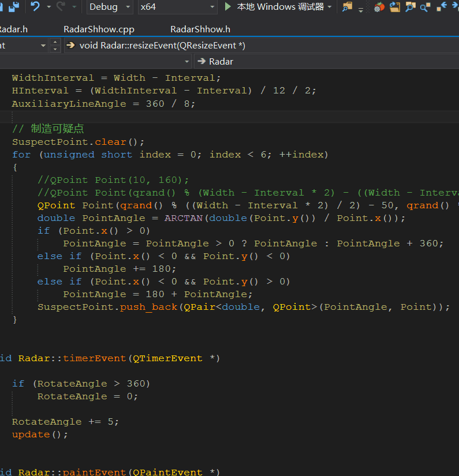Click 'RotateAngle = 0;' line
459x476 pixels.
[88, 397]
